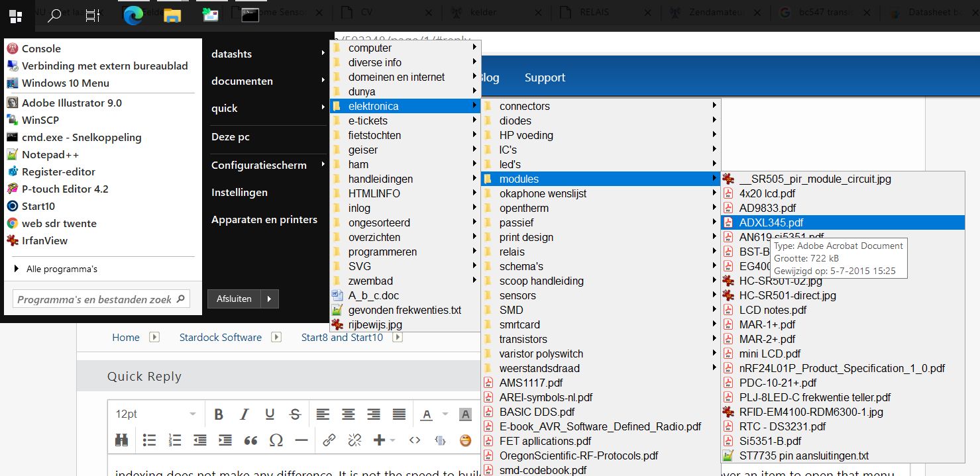Toggle underline formatting in the editor

tap(270, 414)
